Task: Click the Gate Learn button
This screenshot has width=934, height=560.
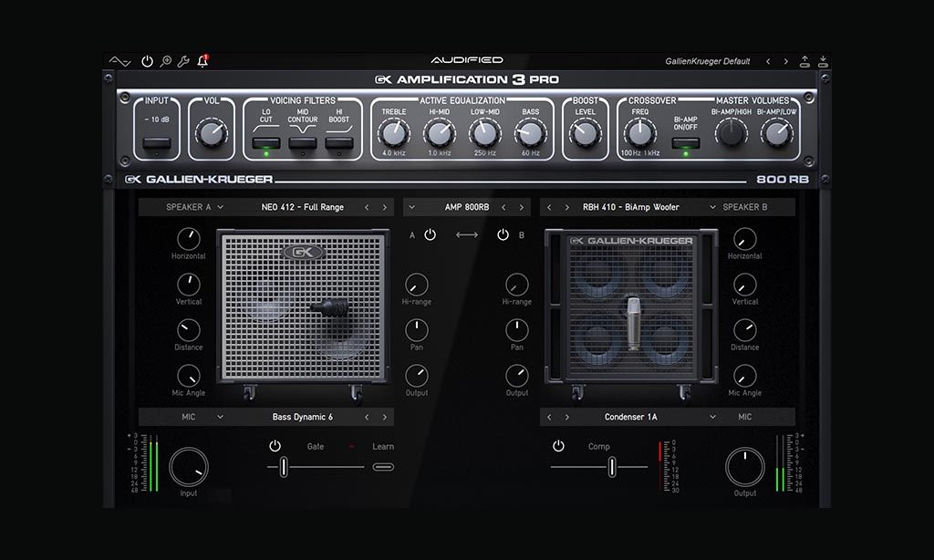Action: [383, 466]
